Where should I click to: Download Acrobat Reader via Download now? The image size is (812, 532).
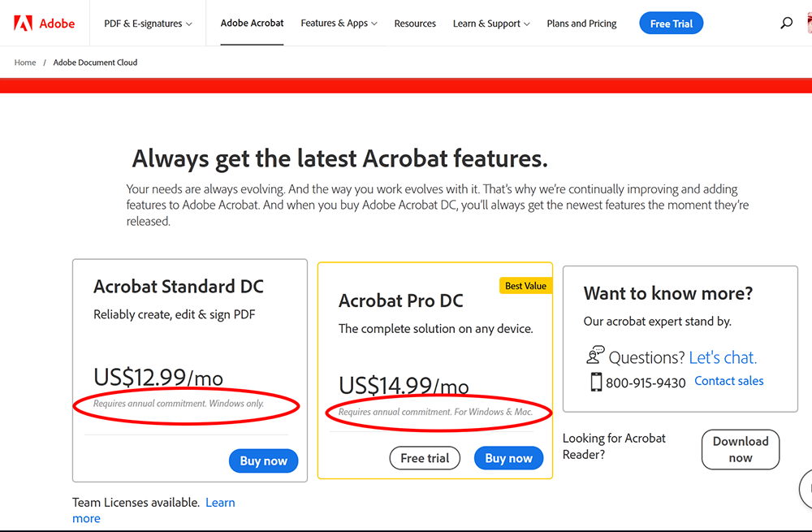pyautogui.click(x=740, y=449)
